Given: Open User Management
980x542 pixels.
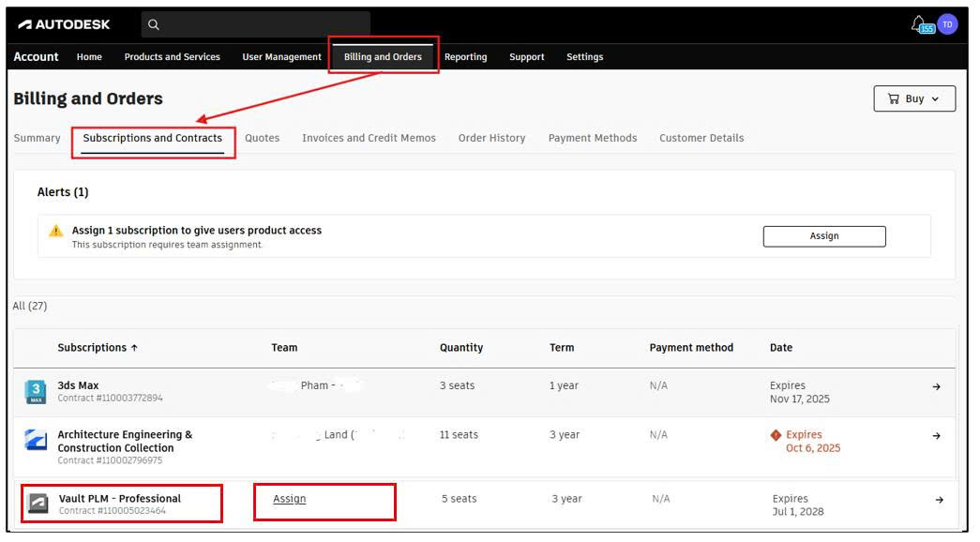Looking at the screenshot, I should (x=282, y=57).
